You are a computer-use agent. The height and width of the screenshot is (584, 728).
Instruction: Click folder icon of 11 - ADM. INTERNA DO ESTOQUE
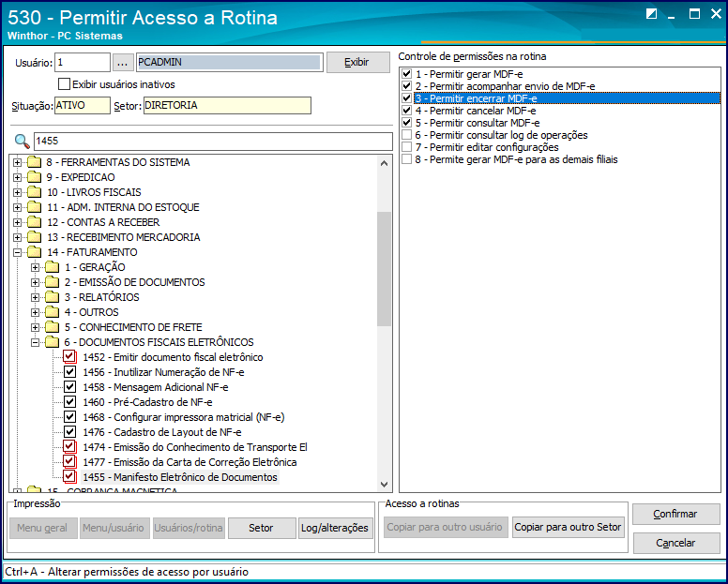35,207
